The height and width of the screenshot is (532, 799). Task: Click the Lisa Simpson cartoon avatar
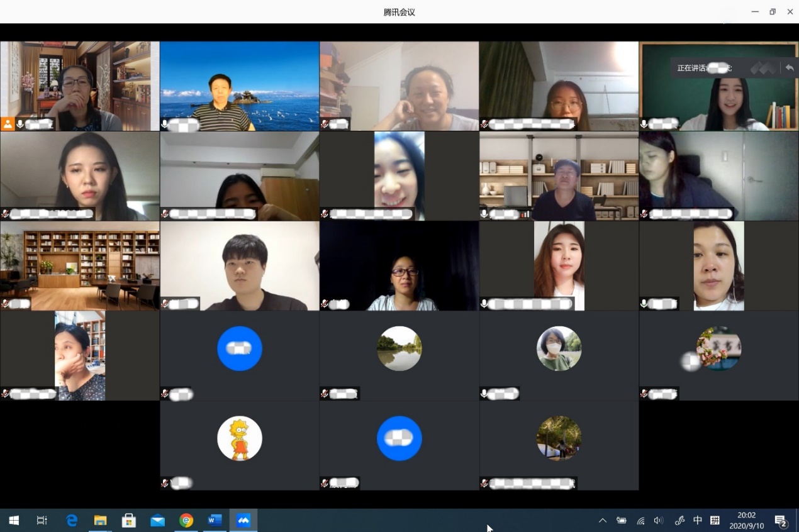point(240,438)
